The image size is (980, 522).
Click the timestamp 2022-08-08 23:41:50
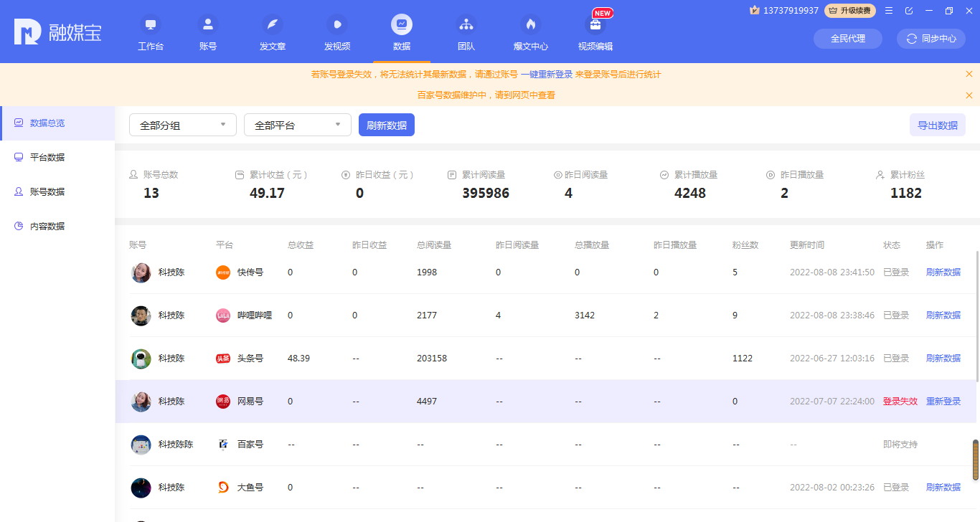[x=832, y=272]
